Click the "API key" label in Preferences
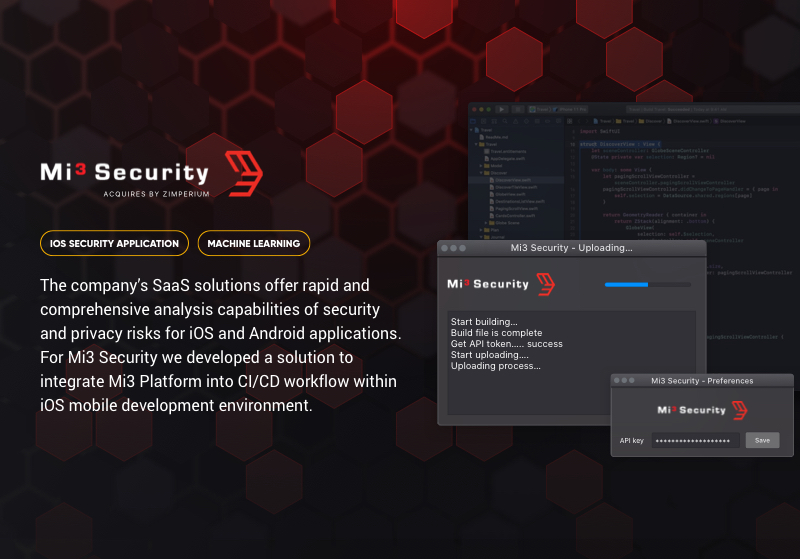800x559 pixels. coord(632,441)
